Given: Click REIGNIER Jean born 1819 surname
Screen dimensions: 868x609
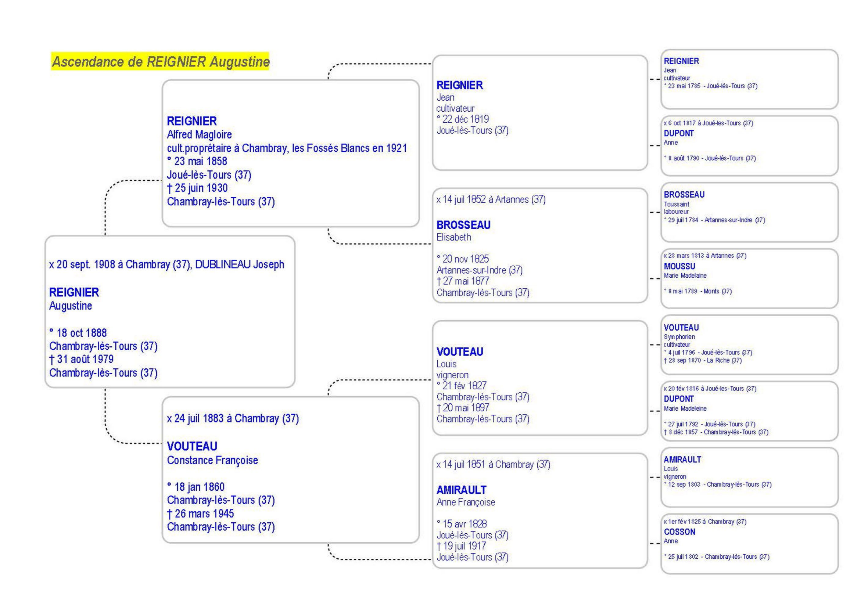Looking at the screenshot, I should coord(459,85).
